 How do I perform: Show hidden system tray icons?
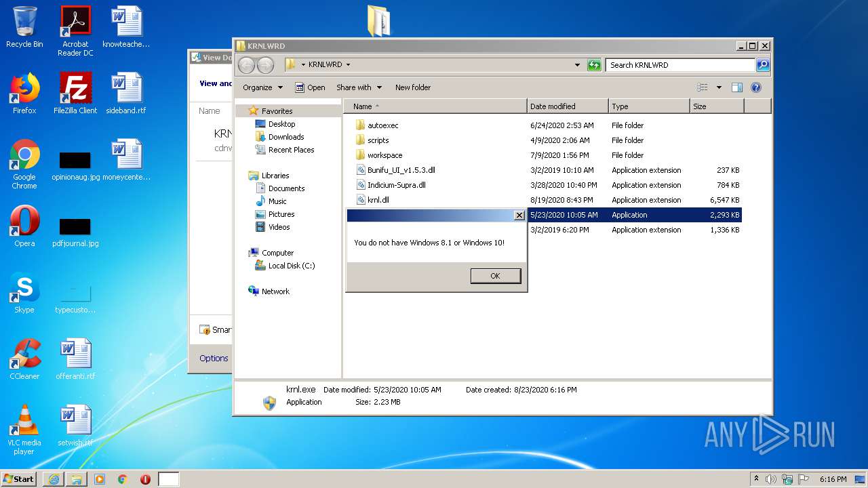tap(757, 479)
